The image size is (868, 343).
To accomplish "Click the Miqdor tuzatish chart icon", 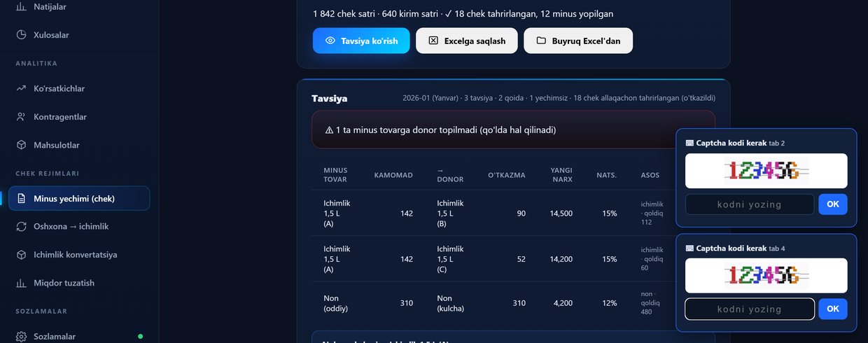I will [x=21, y=283].
